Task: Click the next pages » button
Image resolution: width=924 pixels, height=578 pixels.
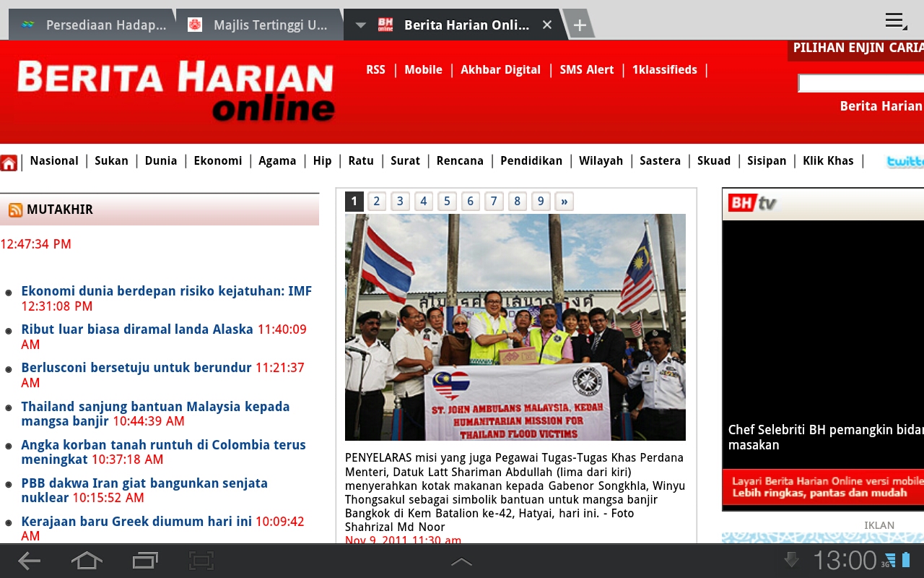Action: (x=565, y=202)
